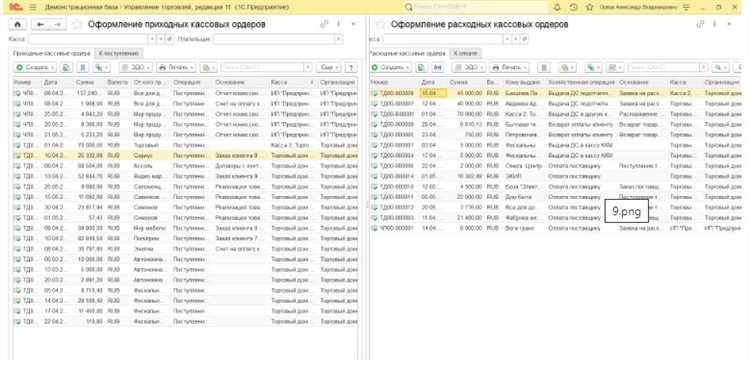Viewport: 750px width, 367px height.
Task: Click list search field in приходных toolbar
Action: pyautogui.click(x=262, y=67)
